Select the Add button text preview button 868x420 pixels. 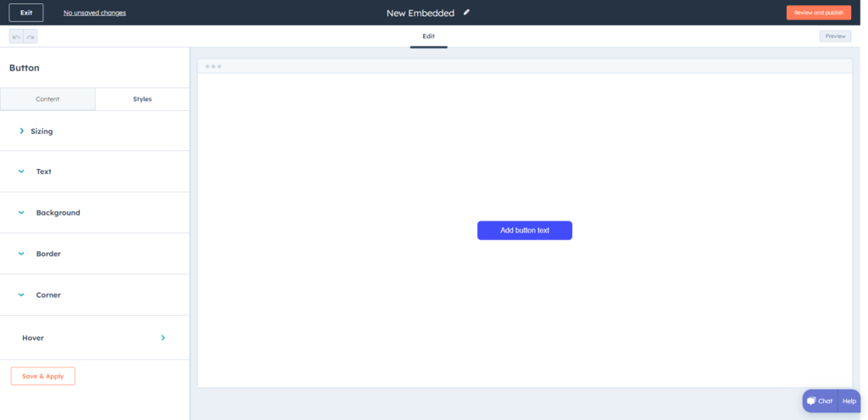coord(525,231)
